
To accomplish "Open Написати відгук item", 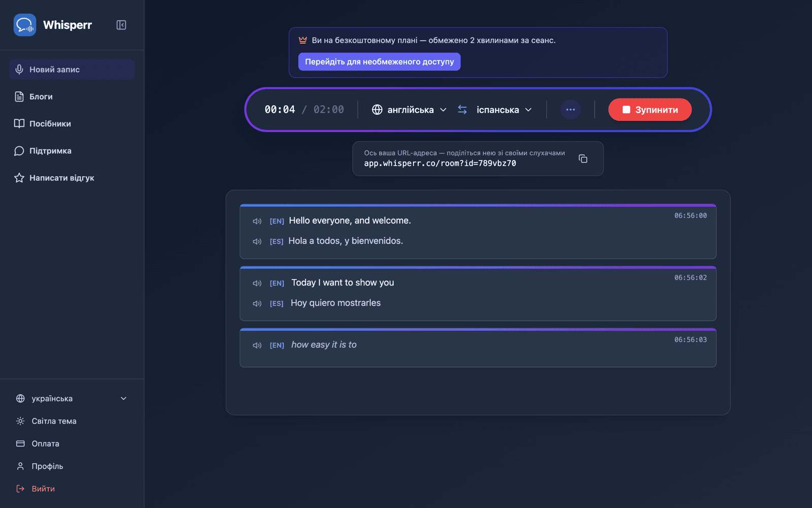I will coord(72,178).
